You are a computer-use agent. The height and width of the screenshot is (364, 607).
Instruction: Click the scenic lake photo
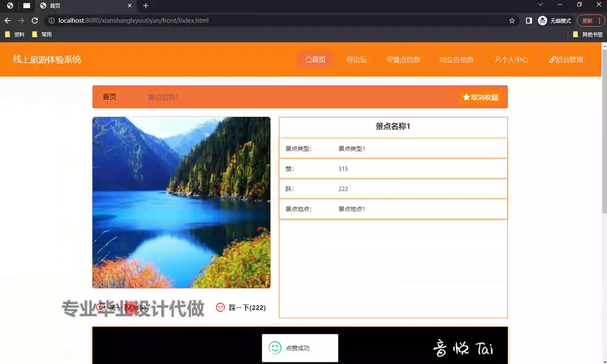coord(181,202)
